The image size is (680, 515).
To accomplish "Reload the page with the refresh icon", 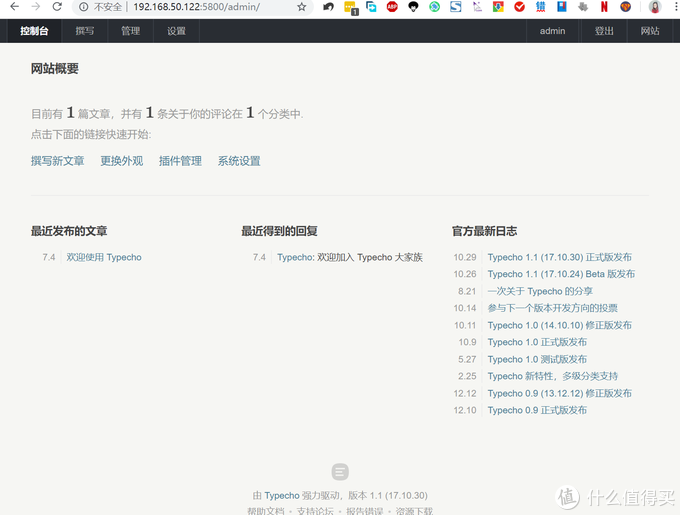I will pyautogui.click(x=57, y=7).
